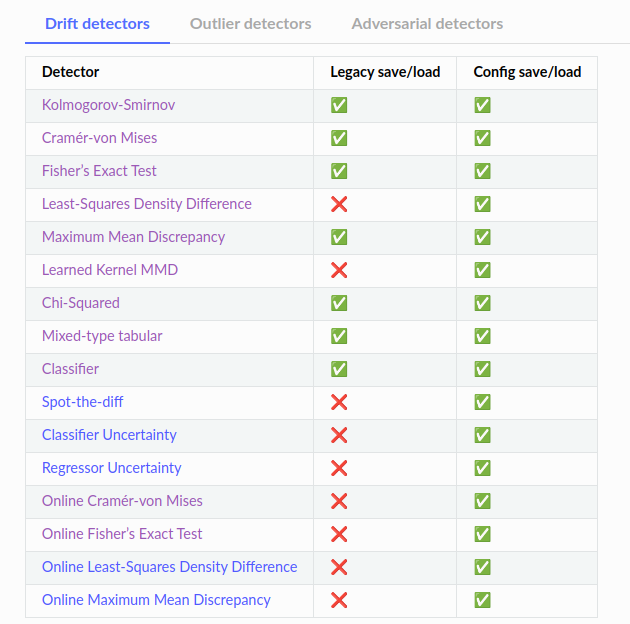630x624 pixels.
Task: Open the Mixed-type tabular link
Action: (102, 336)
